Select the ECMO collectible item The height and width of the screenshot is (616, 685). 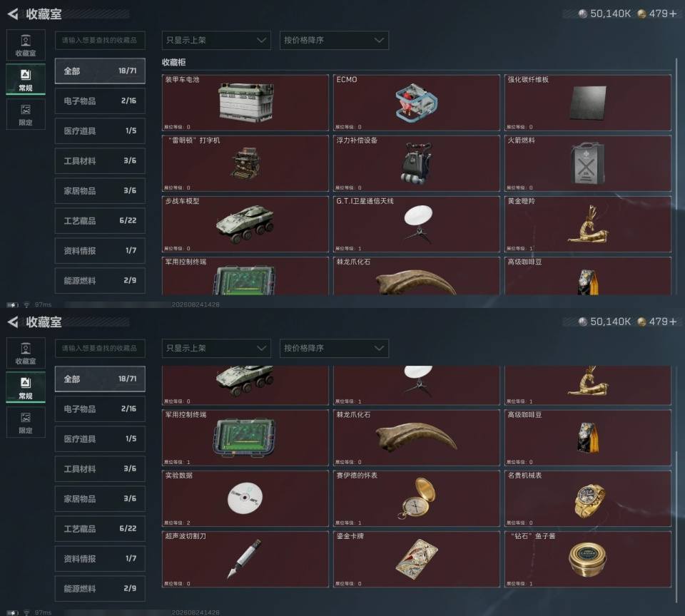pyautogui.click(x=416, y=103)
